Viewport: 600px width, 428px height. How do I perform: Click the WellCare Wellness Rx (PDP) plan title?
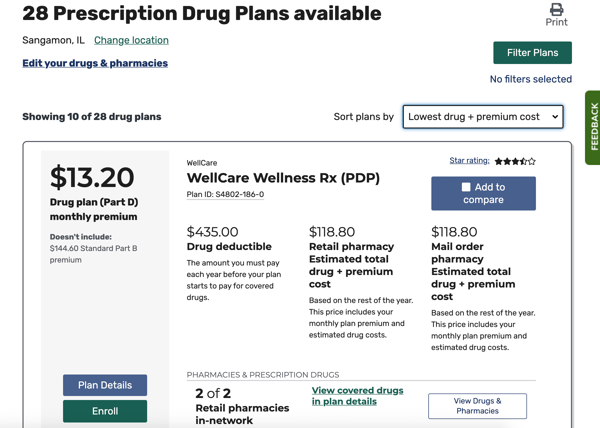click(283, 178)
